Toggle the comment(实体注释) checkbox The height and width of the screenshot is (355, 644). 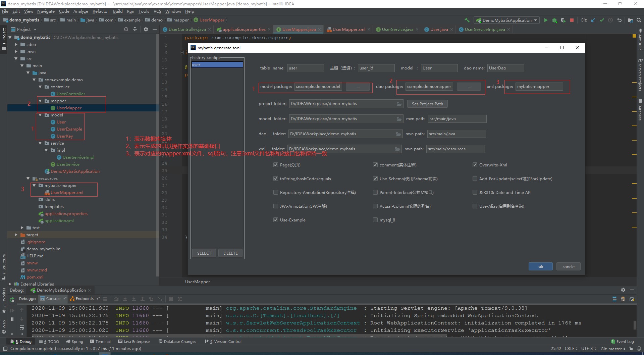coord(375,165)
